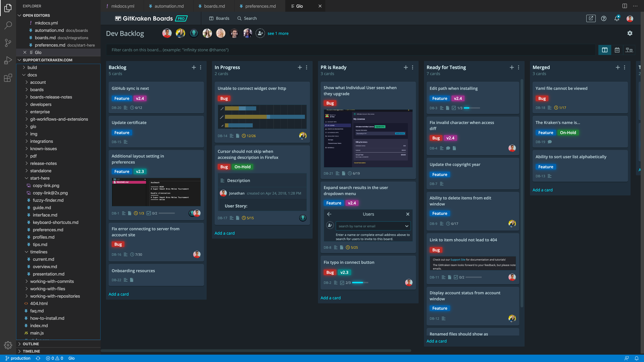Click see 1 more members link
The image size is (644, 362).
click(x=278, y=34)
